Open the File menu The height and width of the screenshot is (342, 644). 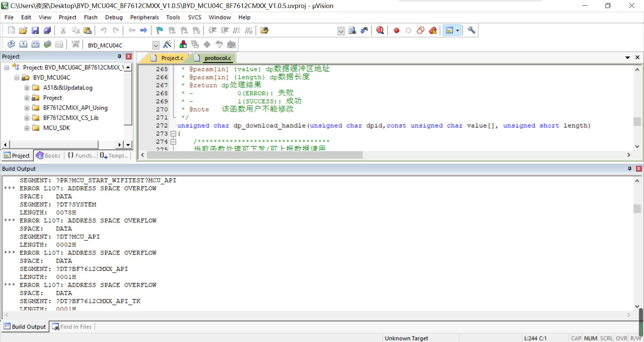point(9,17)
